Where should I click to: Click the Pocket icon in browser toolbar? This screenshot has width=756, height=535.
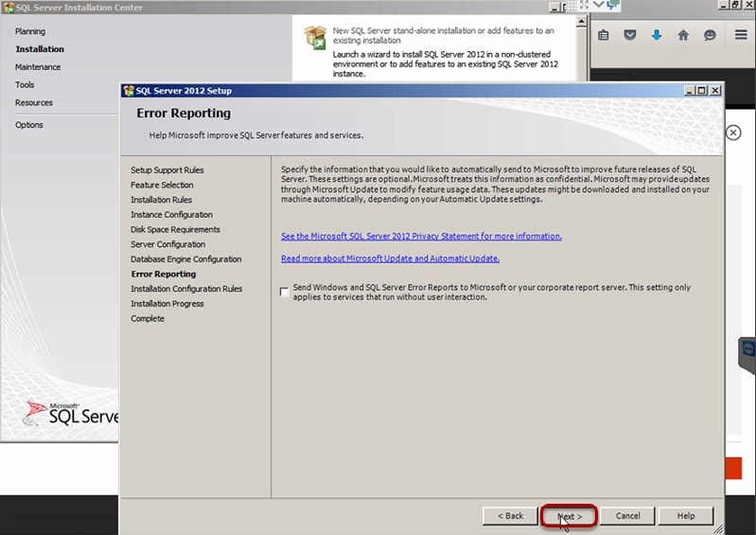point(629,35)
